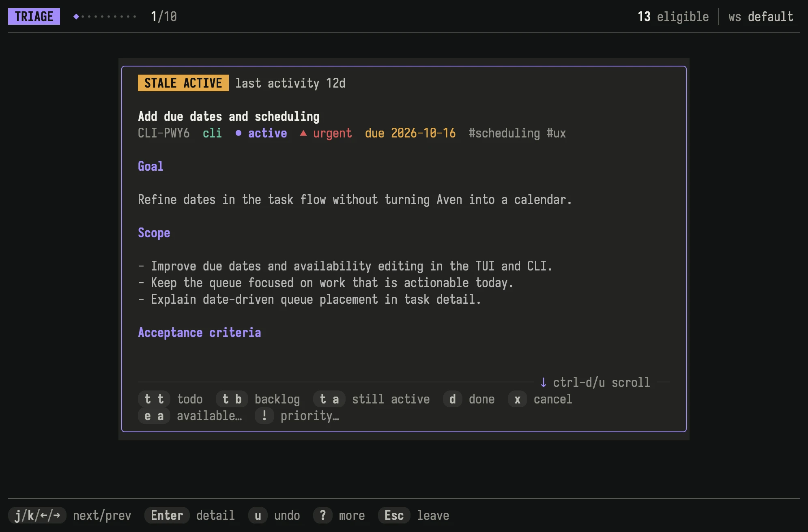Click the urgent priority label
This screenshot has height=532, width=808.
coord(333,133)
